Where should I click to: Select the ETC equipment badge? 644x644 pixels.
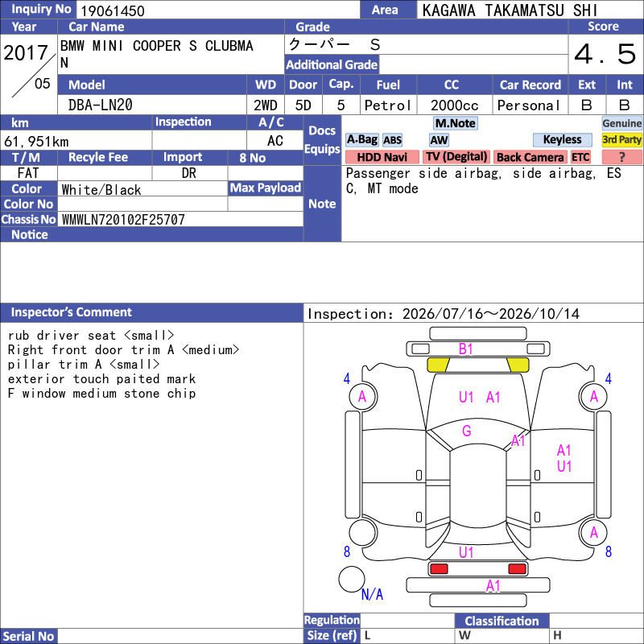[x=580, y=157]
